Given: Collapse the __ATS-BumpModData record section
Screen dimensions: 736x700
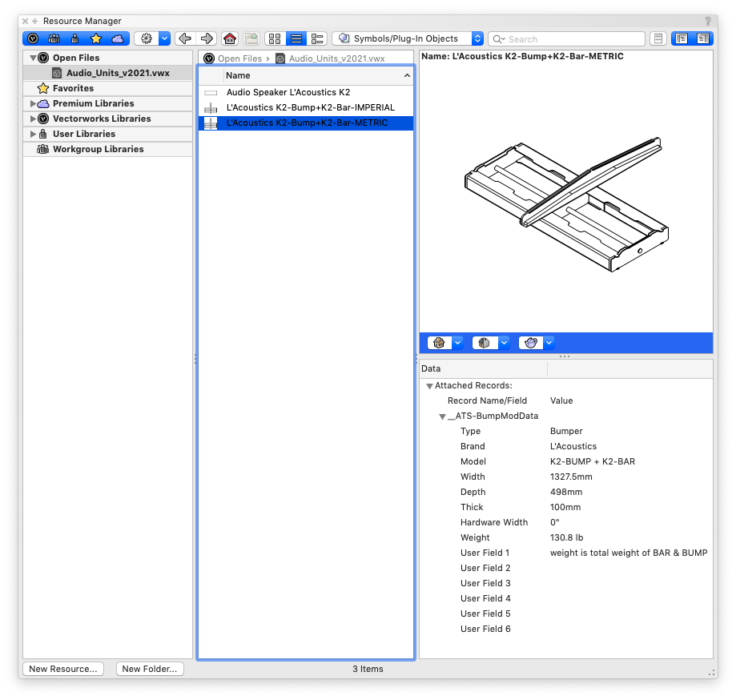Looking at the screenshot, I should point(442,416).
